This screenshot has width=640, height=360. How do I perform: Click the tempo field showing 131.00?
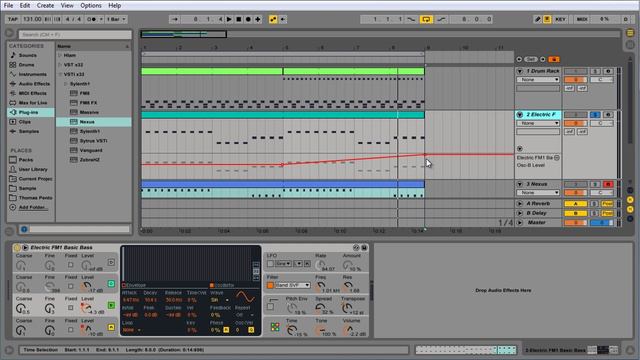[x=32, y=19]
